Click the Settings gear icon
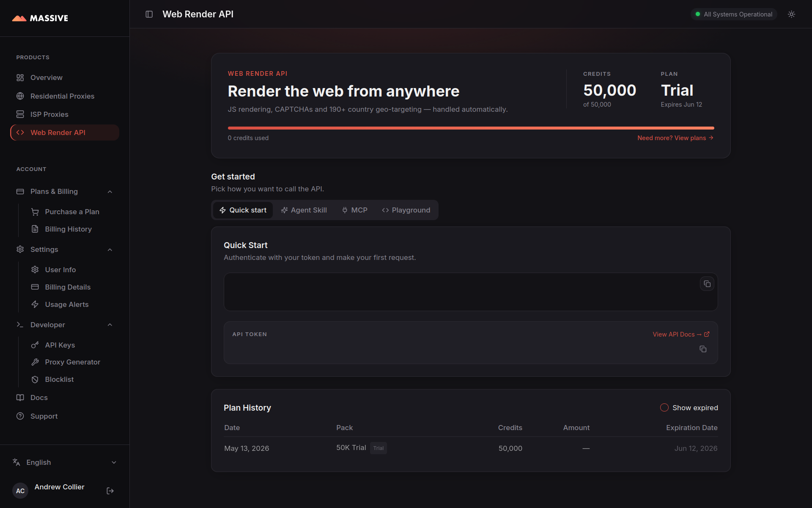 [20, 249]
